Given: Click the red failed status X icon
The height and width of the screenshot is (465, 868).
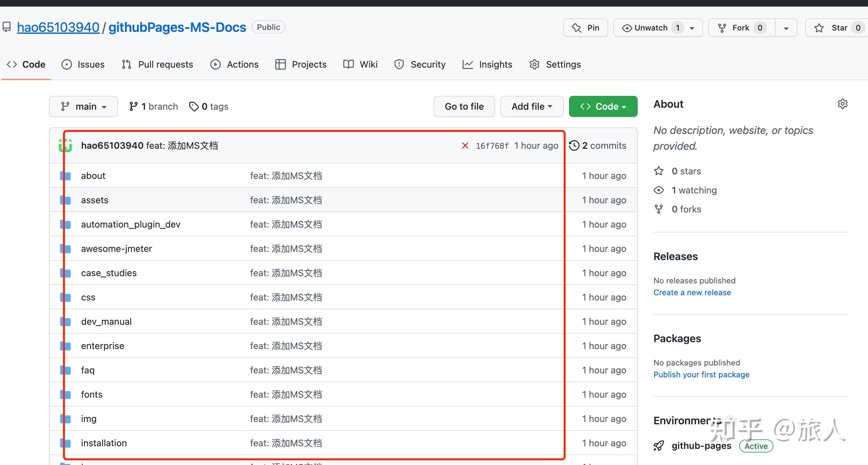Looking at the screenshot, I should (x=465, y=145).
